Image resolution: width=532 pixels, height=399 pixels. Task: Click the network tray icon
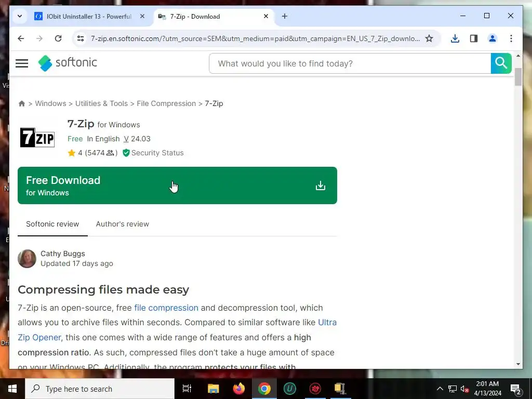click(x=453, y=389)
